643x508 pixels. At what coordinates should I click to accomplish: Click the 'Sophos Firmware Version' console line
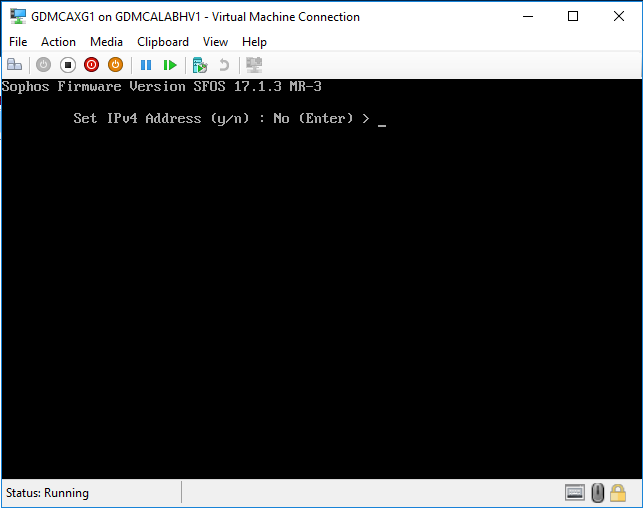(x=162, y=87)
